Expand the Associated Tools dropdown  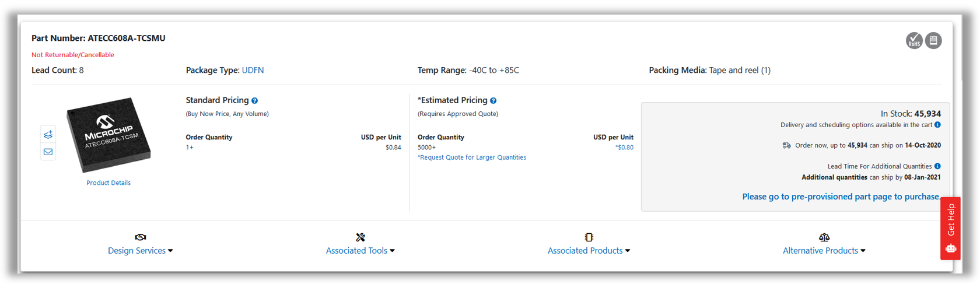tap(360, 251)
